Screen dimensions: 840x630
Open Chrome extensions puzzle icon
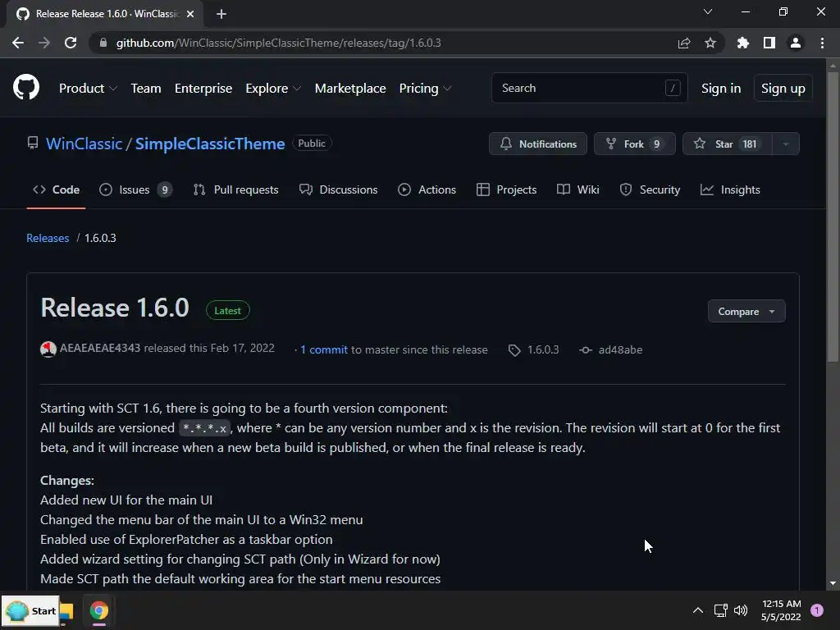[x=742, y=43]
